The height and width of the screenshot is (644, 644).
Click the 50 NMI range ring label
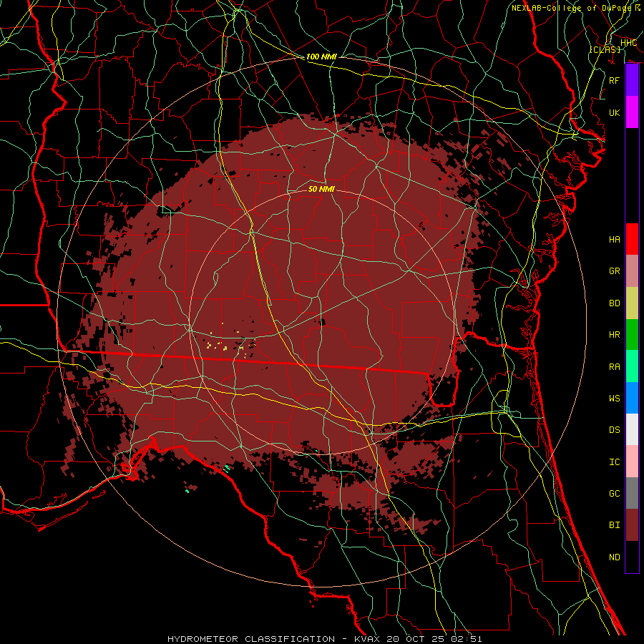tap(321, 189)
